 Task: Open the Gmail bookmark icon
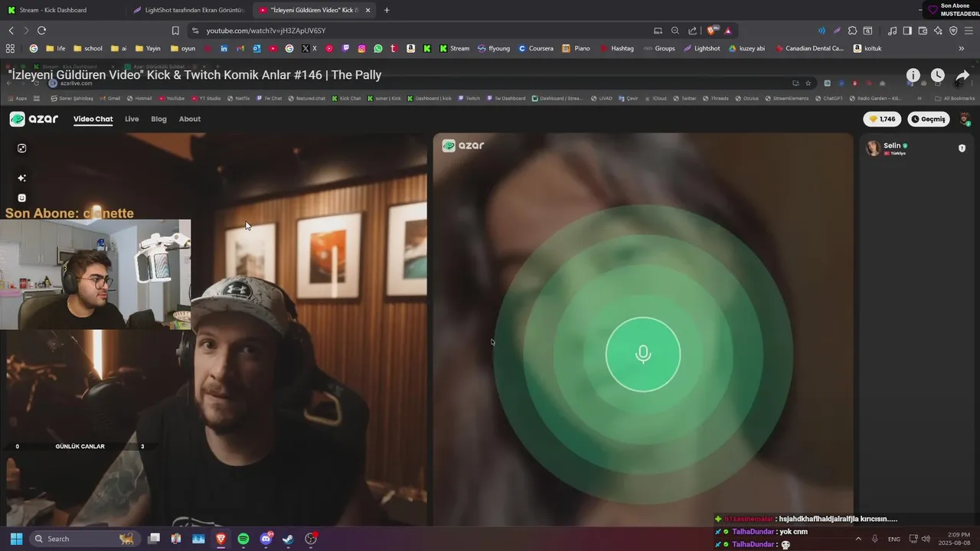tap(240, 48)
